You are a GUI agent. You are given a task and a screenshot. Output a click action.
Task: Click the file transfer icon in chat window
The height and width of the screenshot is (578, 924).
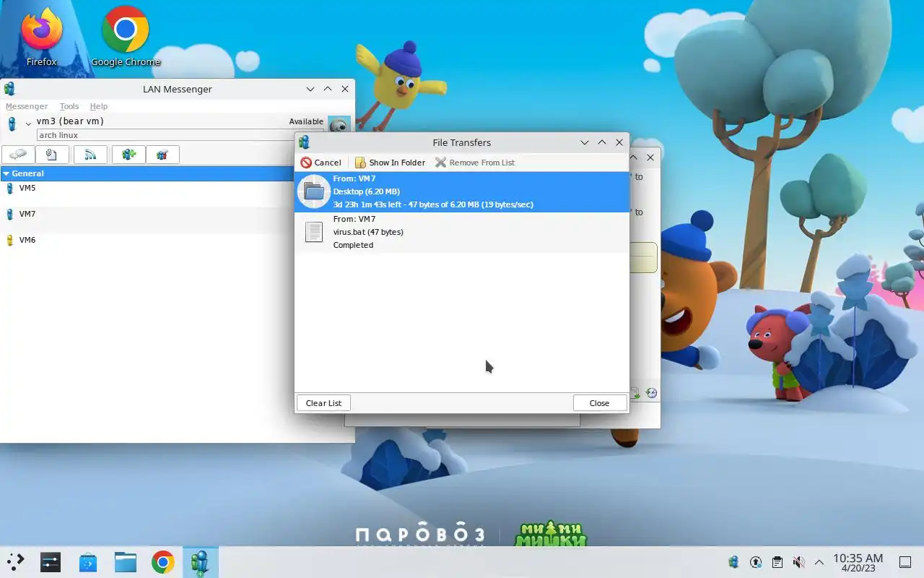(x=635, y=393)
